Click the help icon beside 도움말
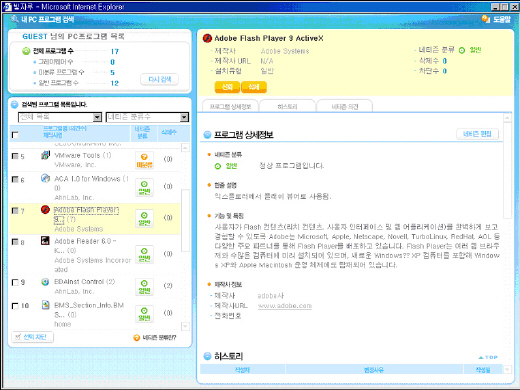 (486, 19)
